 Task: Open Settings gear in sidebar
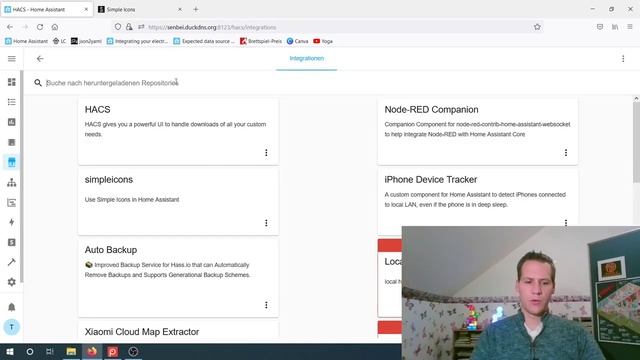click(11, 282)
